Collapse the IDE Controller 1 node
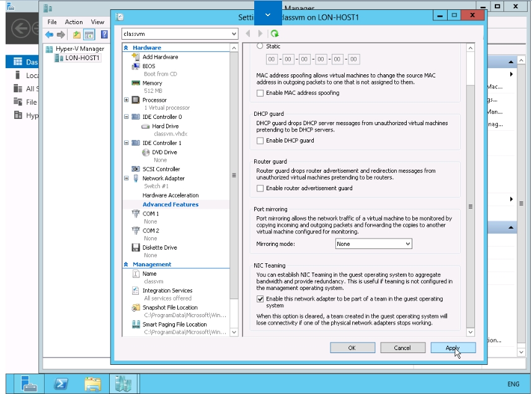The width and height of the screenshot is (532, 394). (x=126, y=142)
